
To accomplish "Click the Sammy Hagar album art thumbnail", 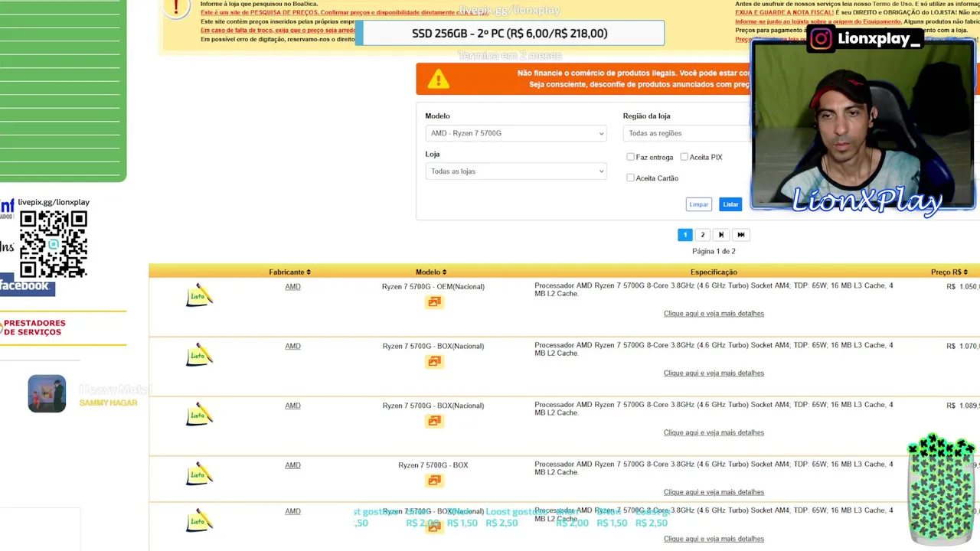I will (47, 393).
